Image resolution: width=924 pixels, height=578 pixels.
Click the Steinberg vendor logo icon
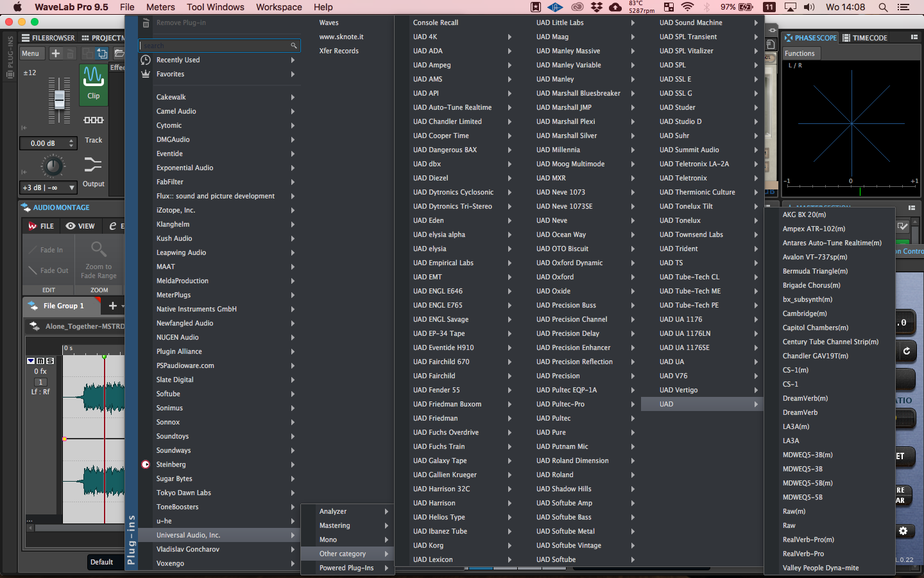point(146,464)
